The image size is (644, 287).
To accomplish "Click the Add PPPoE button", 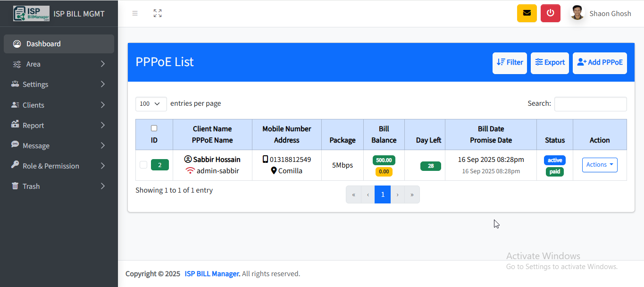I will pyautogui.click(x=600, y=63).
